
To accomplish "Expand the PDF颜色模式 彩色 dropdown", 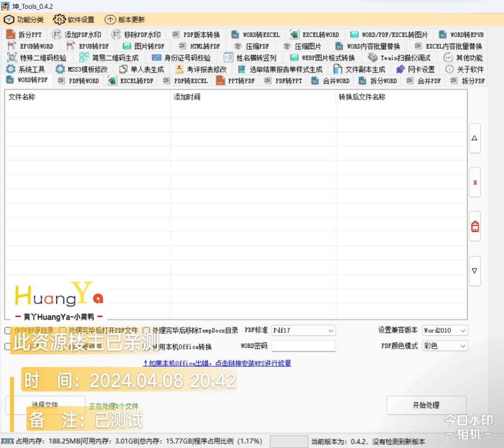I will tap(445, 346).
